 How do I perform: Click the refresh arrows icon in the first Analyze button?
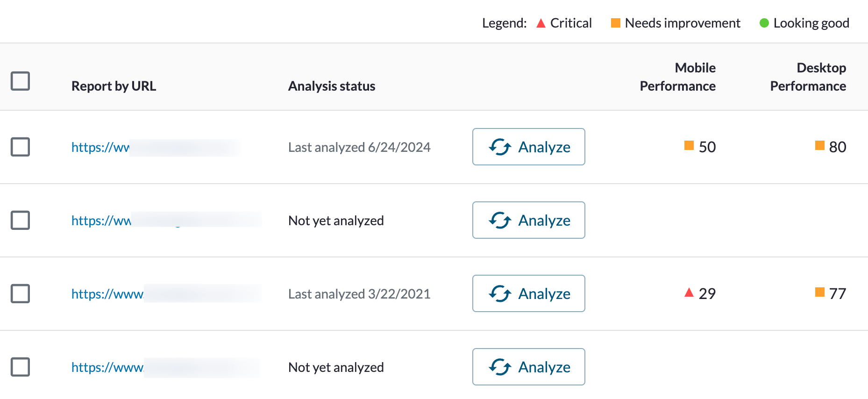point(500,147)
